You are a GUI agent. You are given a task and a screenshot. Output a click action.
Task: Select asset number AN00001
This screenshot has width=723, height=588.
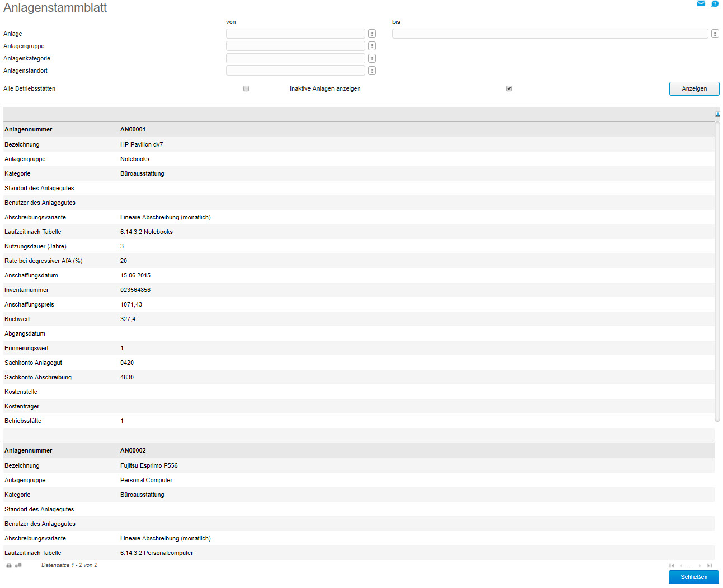point(133,129)
